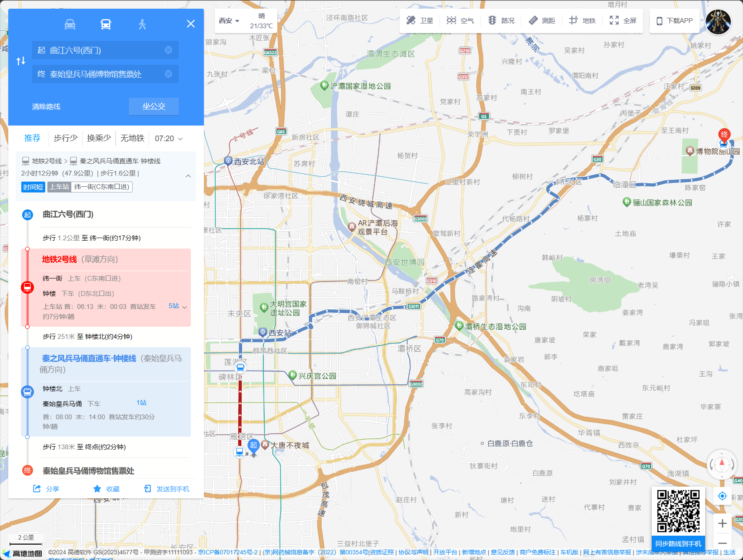743x560 pixels.
Task: Swap start and end locations
Action: 21,61
